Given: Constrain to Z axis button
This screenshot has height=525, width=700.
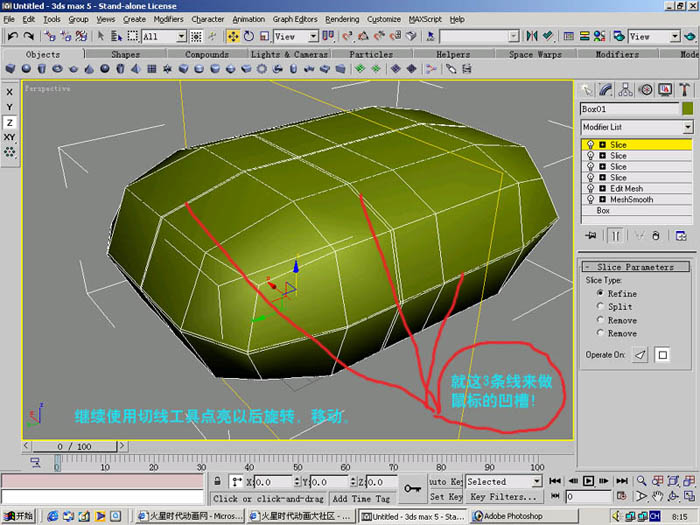Looking at the screenshot, I should (x=9, y=122).
